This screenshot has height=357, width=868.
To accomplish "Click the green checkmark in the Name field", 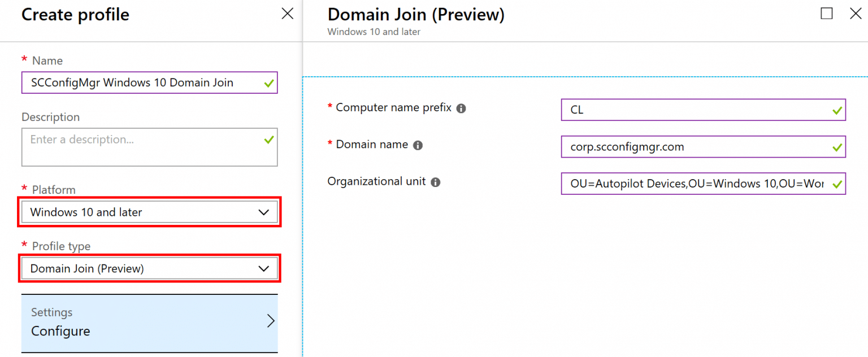I will pyautogui.click(x=270, y=82).
